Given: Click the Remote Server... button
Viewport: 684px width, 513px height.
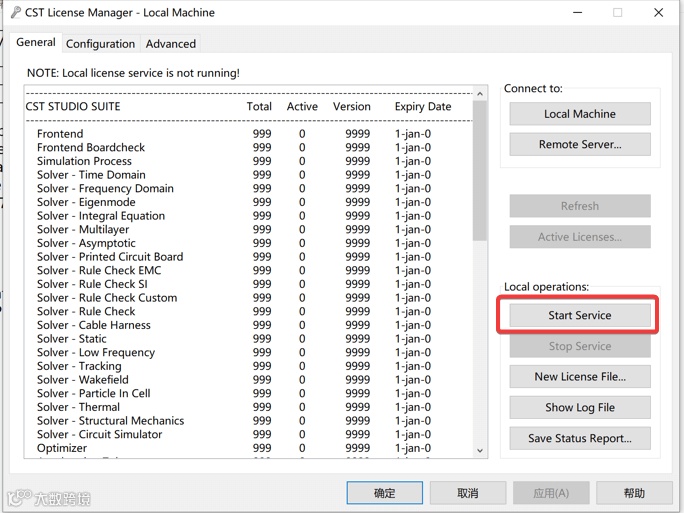Looking at the screenshot, I should (x=580, y=144).
